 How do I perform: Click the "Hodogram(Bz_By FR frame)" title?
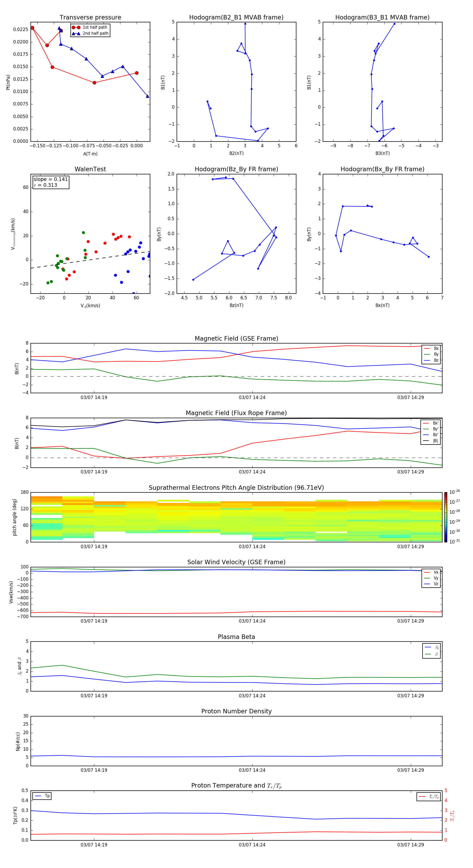tap(236, 169)
